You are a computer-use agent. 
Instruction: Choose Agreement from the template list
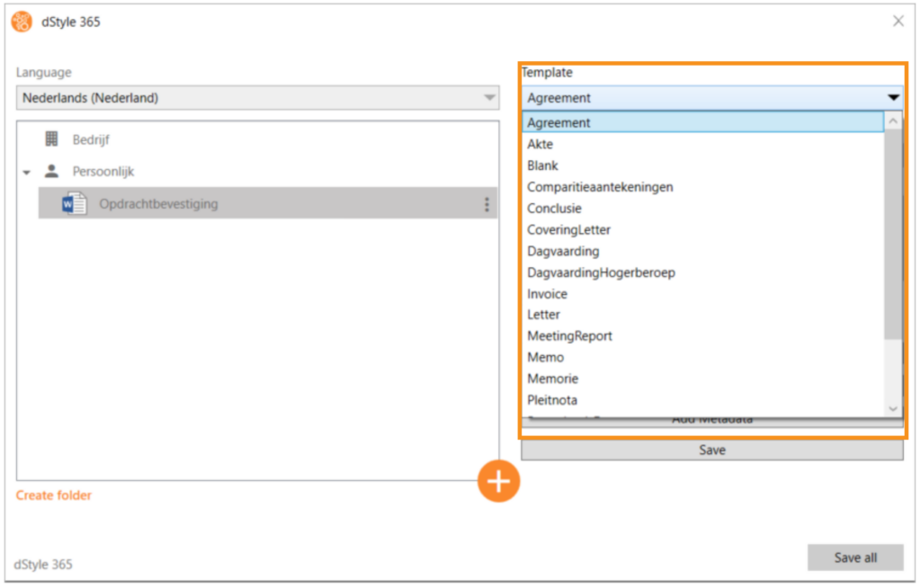tap(703, 122)
